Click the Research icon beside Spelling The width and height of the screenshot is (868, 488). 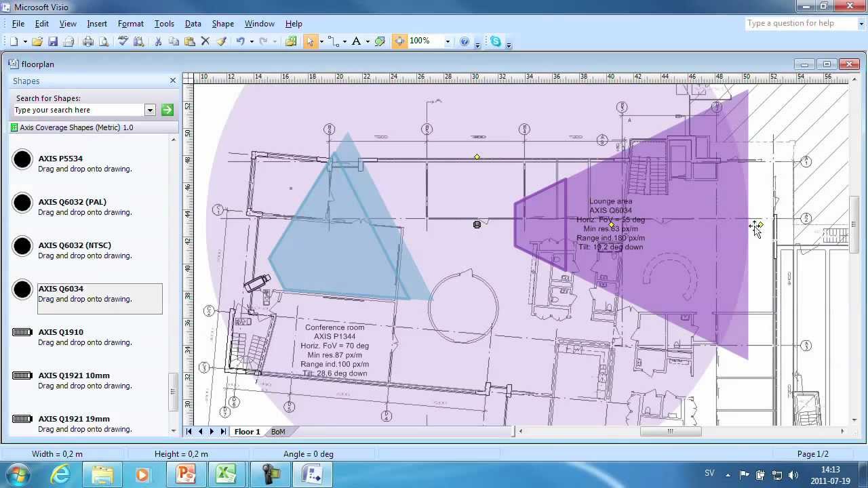point(139,41)
